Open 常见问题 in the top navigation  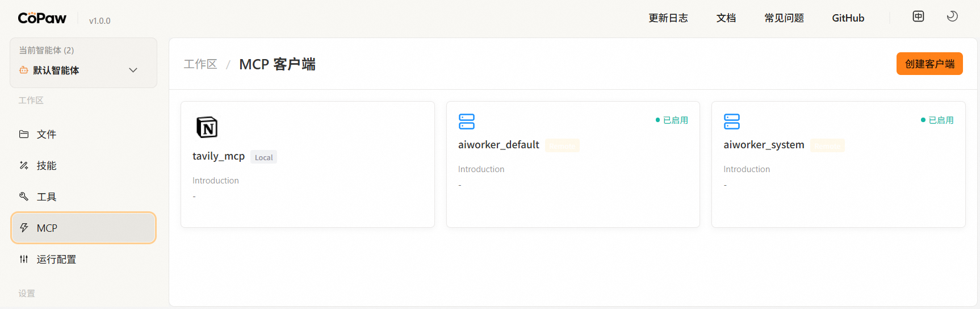coord(784,18)
